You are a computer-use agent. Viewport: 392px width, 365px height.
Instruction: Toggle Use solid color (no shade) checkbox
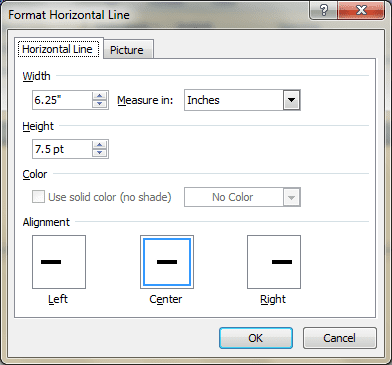click(x=38, y=197)
